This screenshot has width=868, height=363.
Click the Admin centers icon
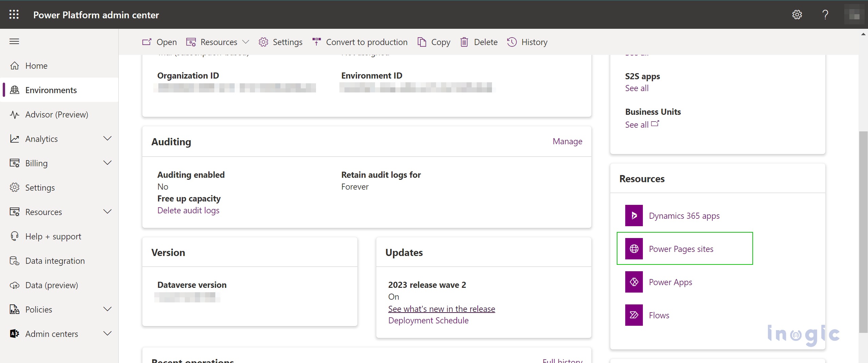[x=15, y=334]
